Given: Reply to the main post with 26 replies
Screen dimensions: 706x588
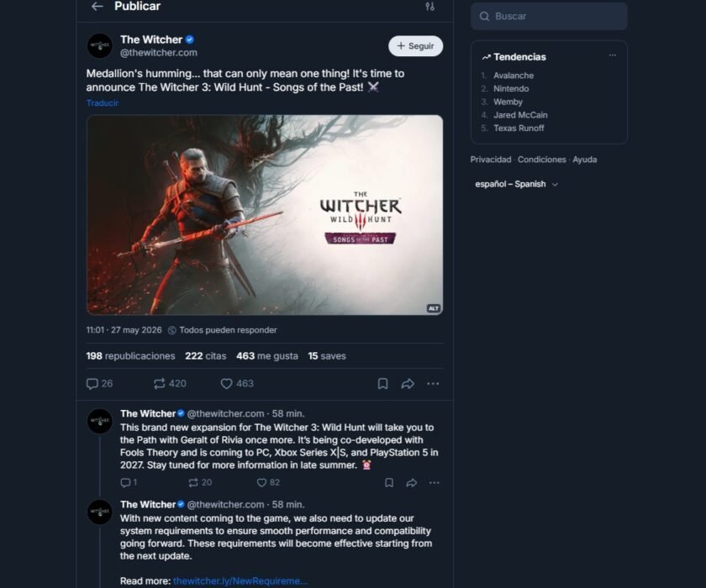Looking at the screenshot, I should point(99,384).
